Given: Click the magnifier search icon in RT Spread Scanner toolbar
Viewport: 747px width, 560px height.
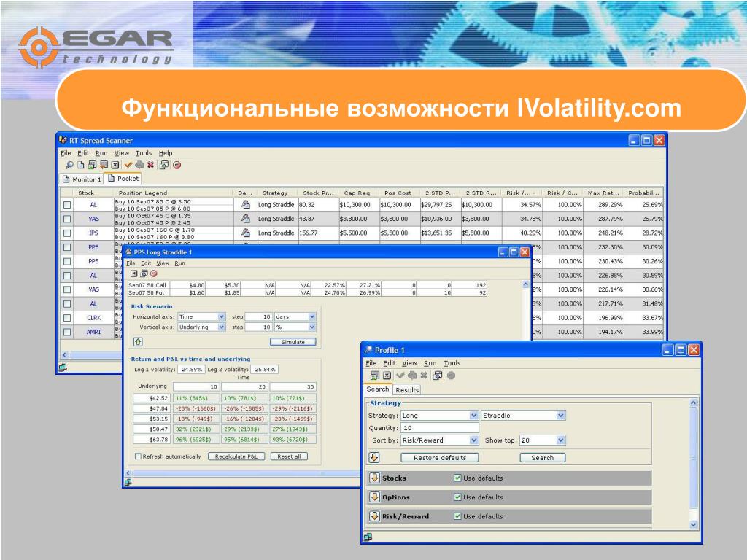Looking at the screenshot, I should [69, 165].
